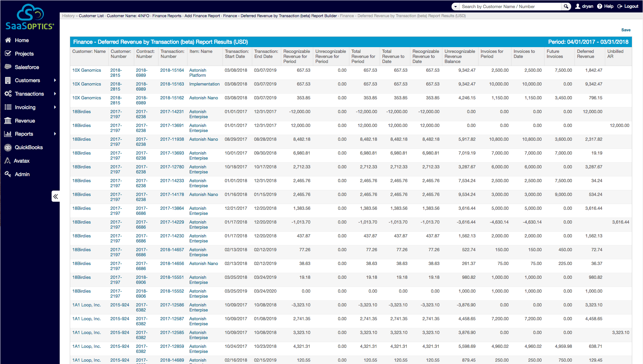
Task: Open transaction number 2017-11938
Action: (x=172, y=139)
